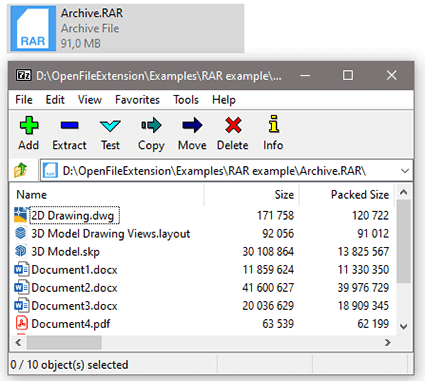This screenshot has height=381, width=425.
Task: Click packed size value 18 909 345
Action: [363, 306]
